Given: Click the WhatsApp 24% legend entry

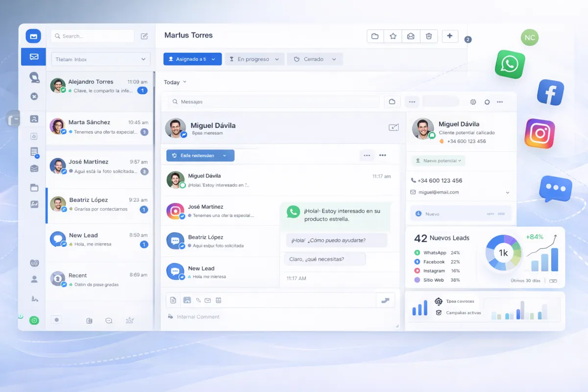Looking at the screenshot, I should (437, 253).
